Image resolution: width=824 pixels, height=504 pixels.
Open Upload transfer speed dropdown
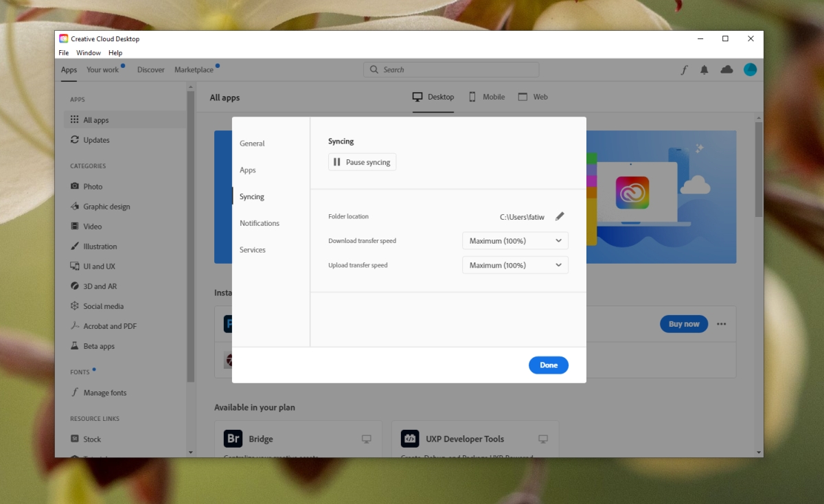coord(515,265)
